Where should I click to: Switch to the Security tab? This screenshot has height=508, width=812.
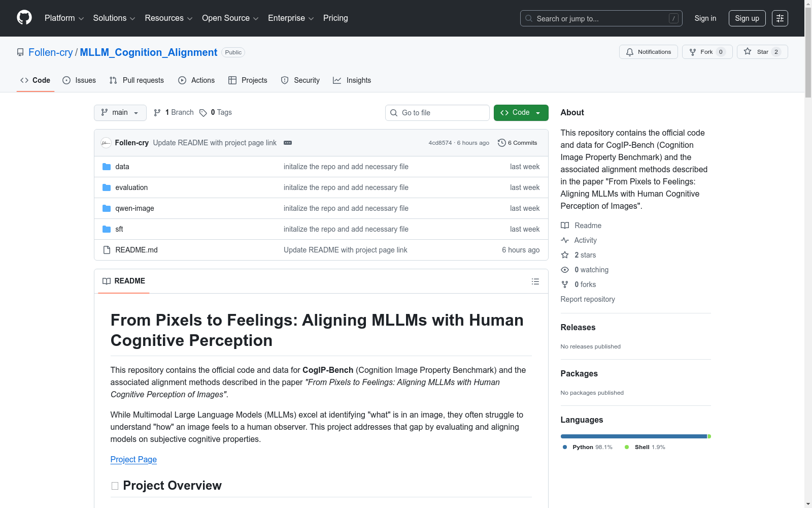tap(300, 80)
